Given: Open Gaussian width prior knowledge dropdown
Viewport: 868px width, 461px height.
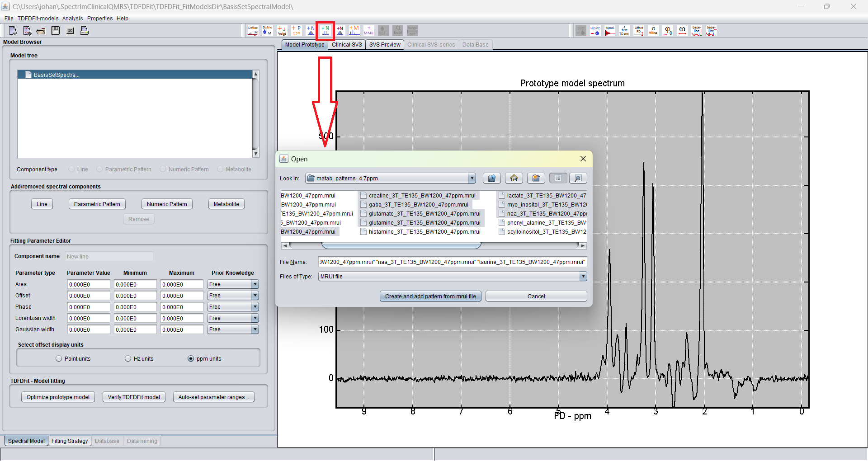Looking at the screenshot, I should pyautogui.click(x=255, y=329).
